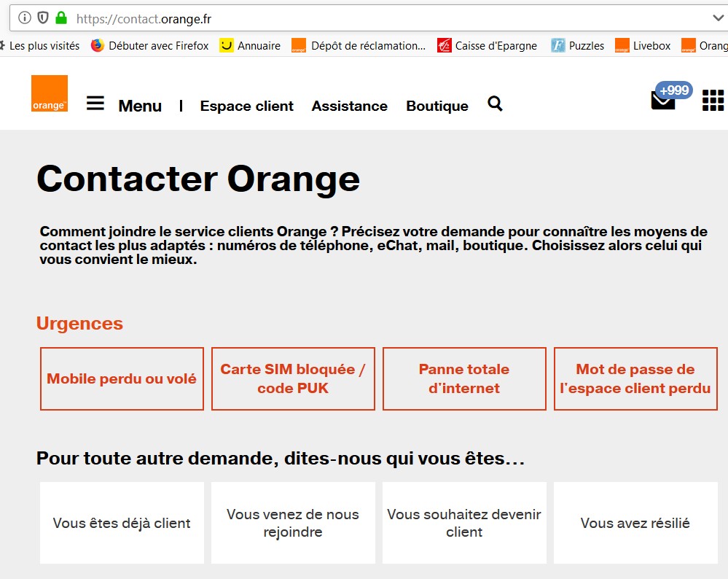The height and width of the screenshot is (579, 728).
Task: Click the green padlock security icon
Action: [x=60, y=18]
